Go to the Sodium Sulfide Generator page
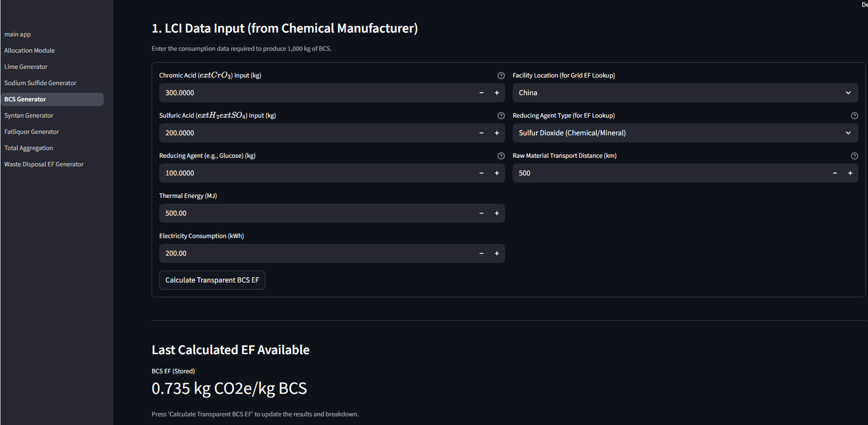Screen dimensions: 868x425 (41, 83)
